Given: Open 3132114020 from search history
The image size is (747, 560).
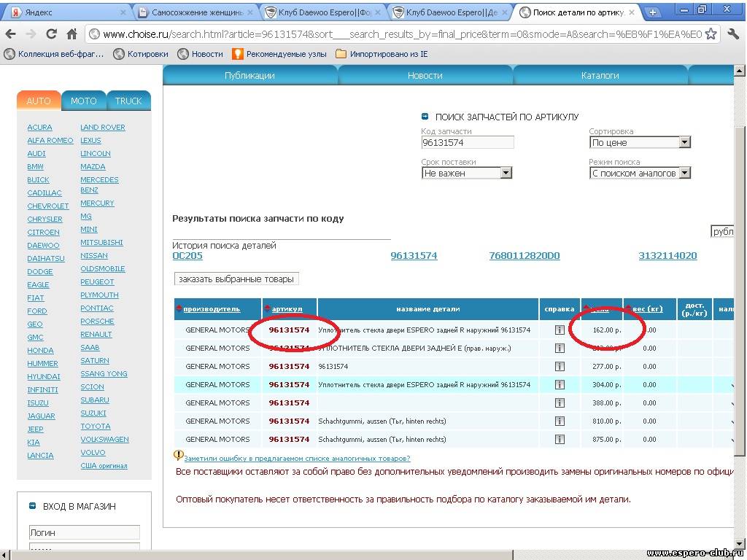Looking at the screenshot, I should pos(667,256).
